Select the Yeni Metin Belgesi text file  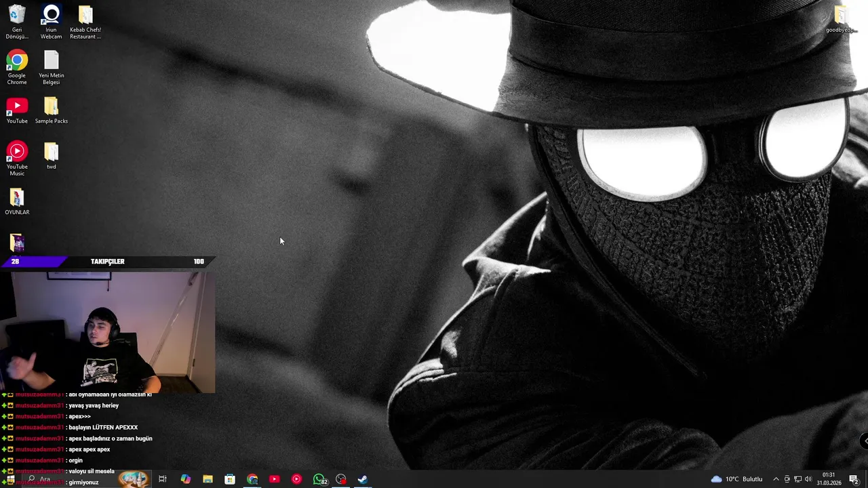click(52, 68)
